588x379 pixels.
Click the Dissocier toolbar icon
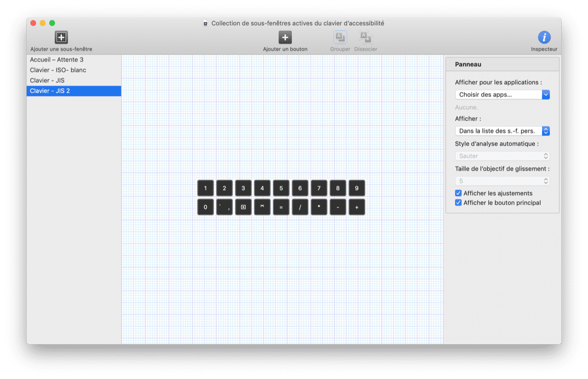tap(366, 38)
